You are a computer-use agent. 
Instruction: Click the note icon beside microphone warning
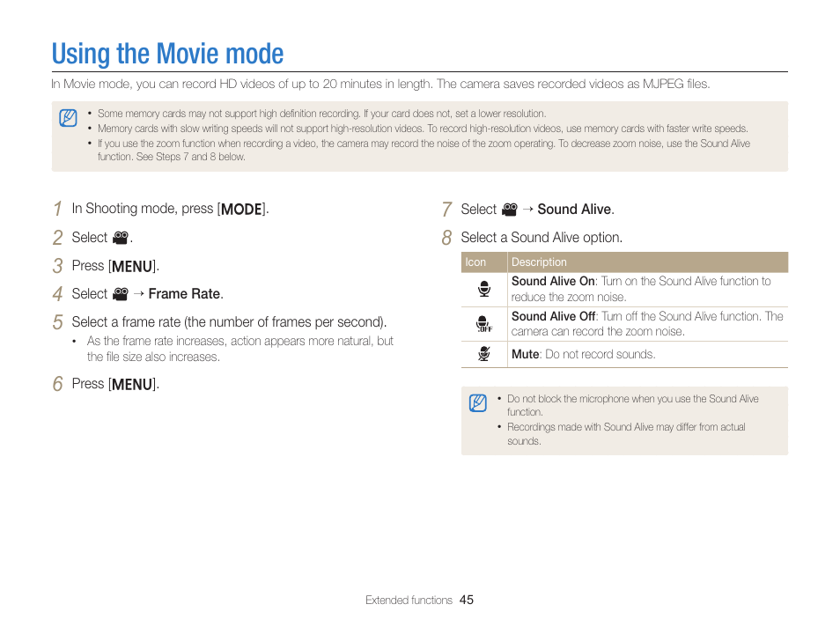478,403
